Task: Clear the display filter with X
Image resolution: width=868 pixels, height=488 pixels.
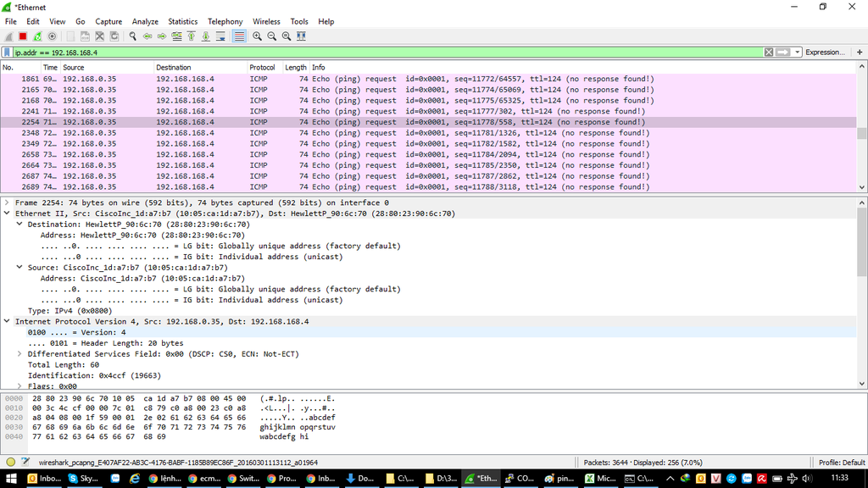Action: click(769, 53)
